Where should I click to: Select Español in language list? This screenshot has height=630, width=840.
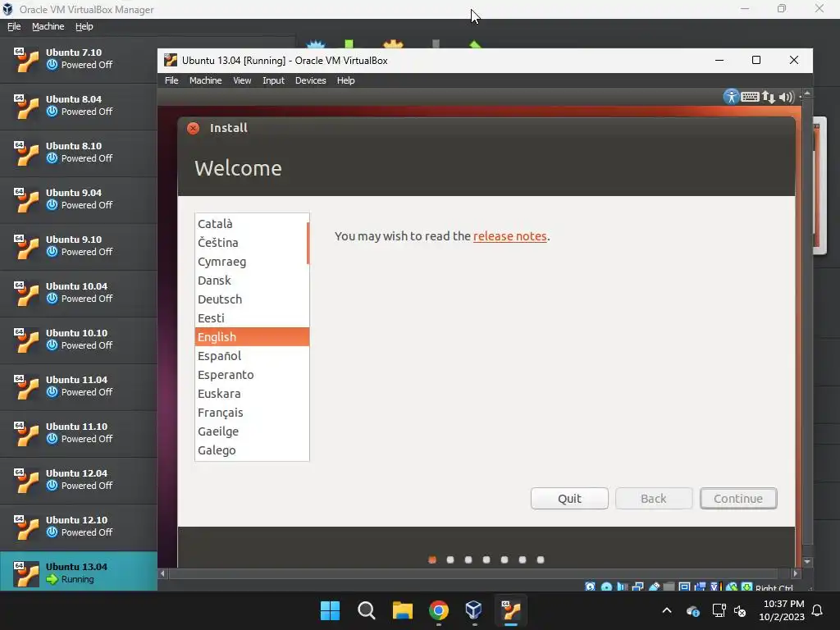[x=251, y=356]
